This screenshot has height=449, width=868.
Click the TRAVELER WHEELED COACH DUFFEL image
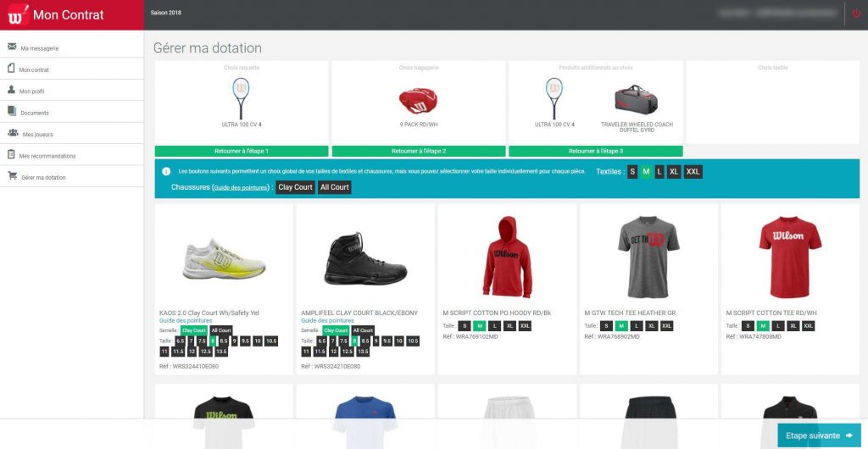pyautogui.click(x=636, y=98)
